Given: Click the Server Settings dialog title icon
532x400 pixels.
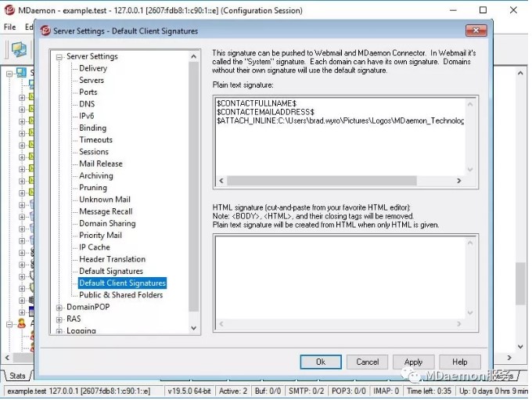Looking at the screenshot, I should (45, 31).
